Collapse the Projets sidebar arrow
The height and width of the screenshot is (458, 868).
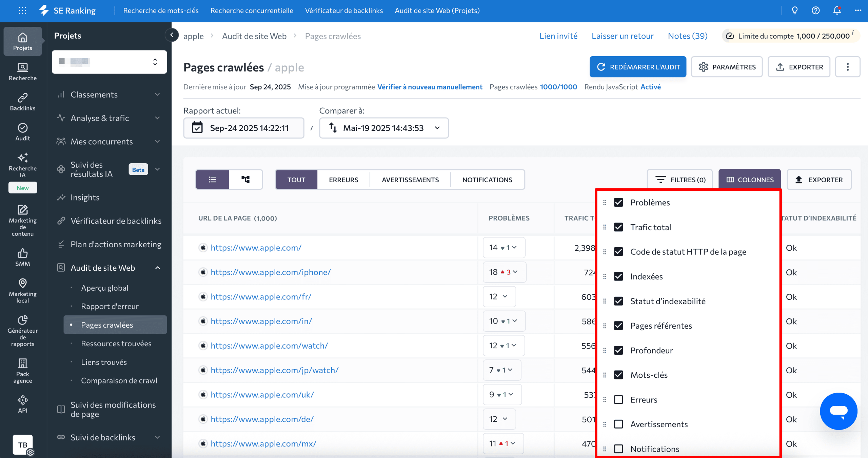click(x=172, y=35)
